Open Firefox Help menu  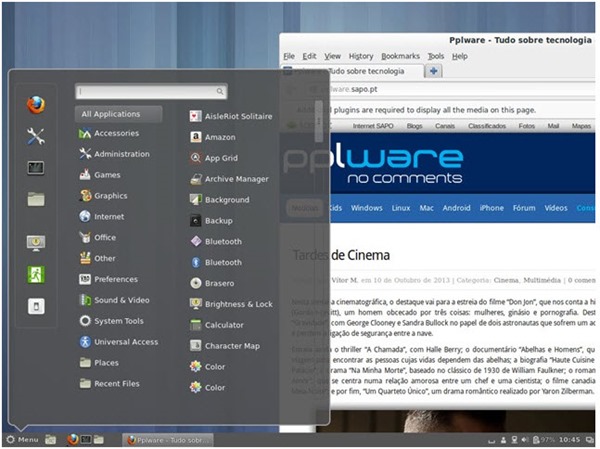coord(460,56)
